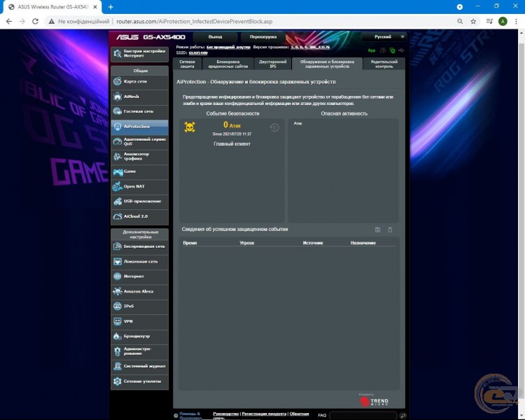
Task: Open LAN settings (Локальная сеть)
Action: (139, 262)
